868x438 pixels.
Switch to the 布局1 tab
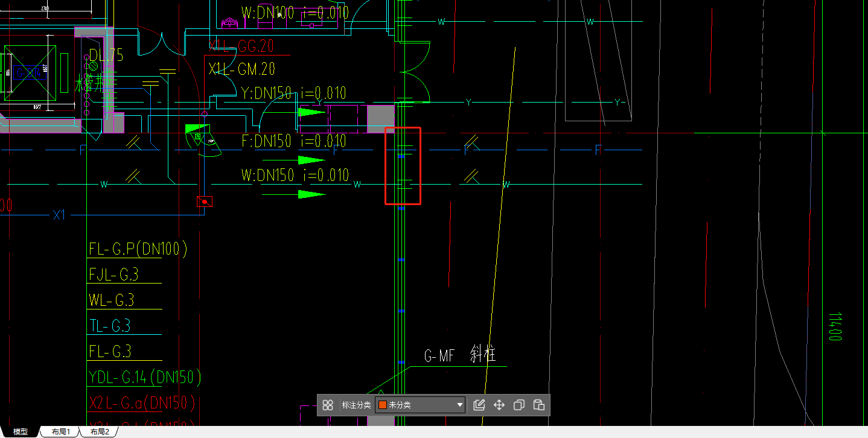tap(61, 432)
